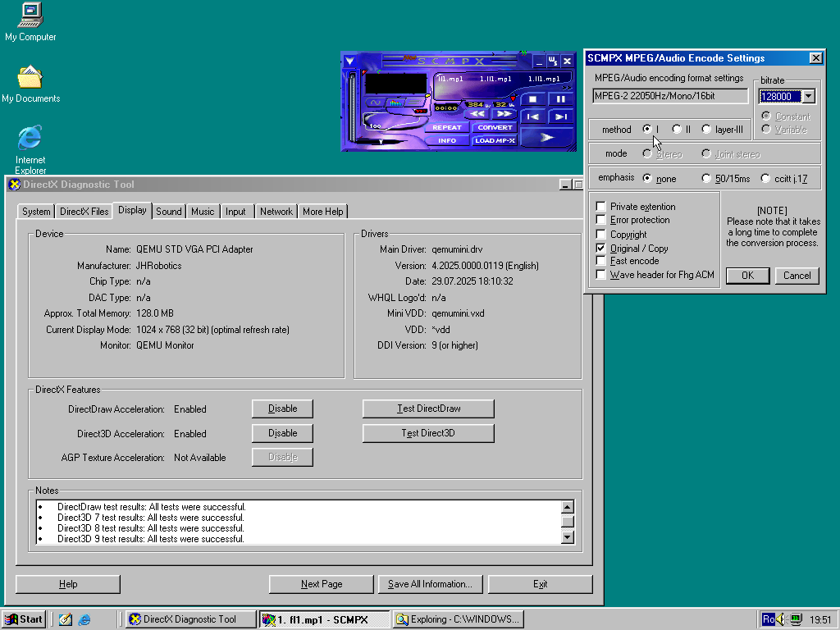Viewport: 840px width, 630px height.
Task: Skip to previous track in SCMPX
Action: pos(532,117)
